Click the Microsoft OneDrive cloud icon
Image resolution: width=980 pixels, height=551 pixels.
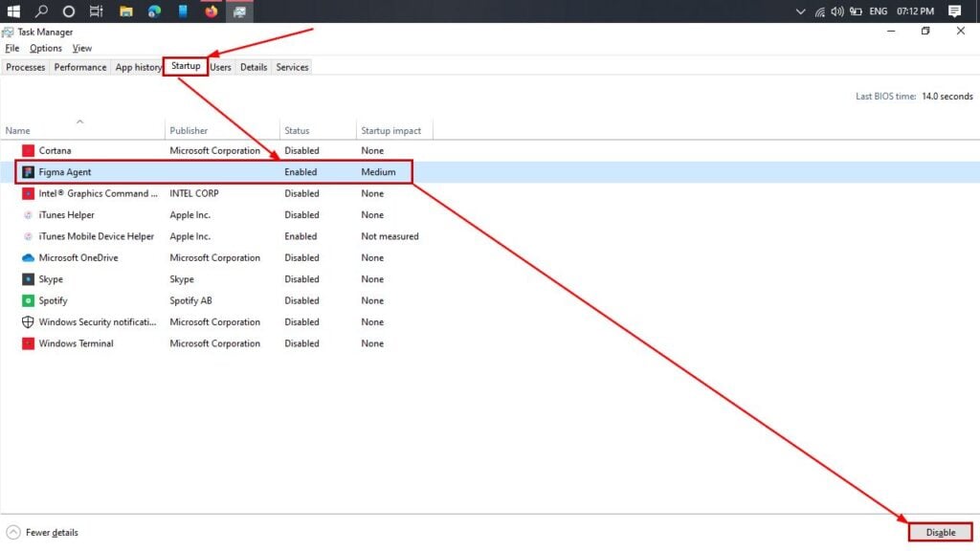(28, 257)
